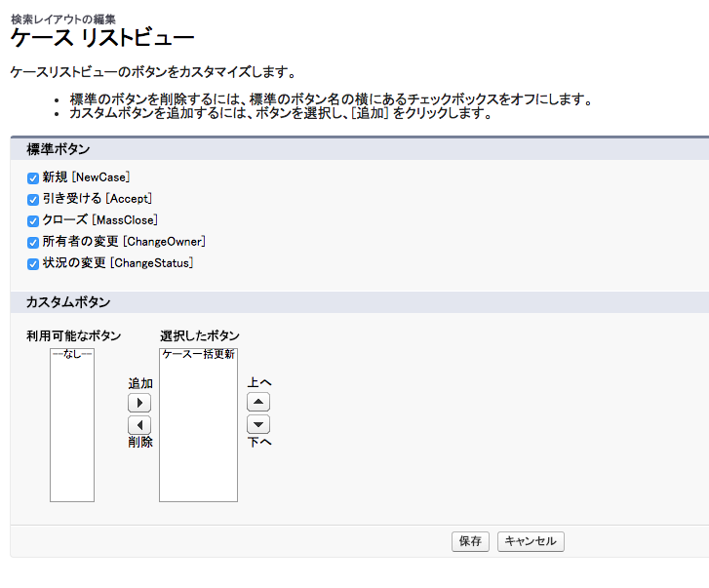Screen dimensions: 709x588
Task: Uncheck 状況の変更 [ChangeStatus] checkbox
Action: (x=33, y=264)
